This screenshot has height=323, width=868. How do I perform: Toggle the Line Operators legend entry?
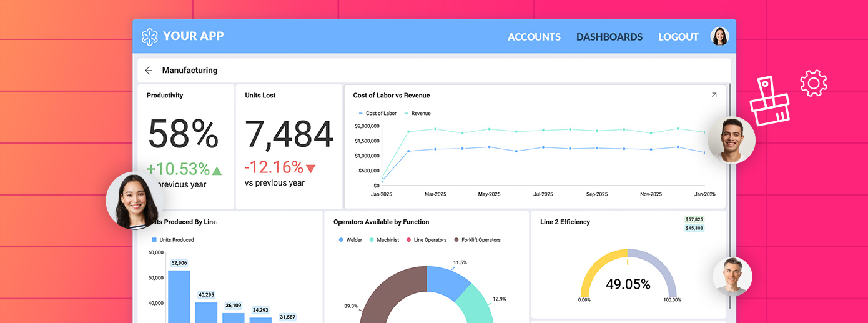(427, 240)
